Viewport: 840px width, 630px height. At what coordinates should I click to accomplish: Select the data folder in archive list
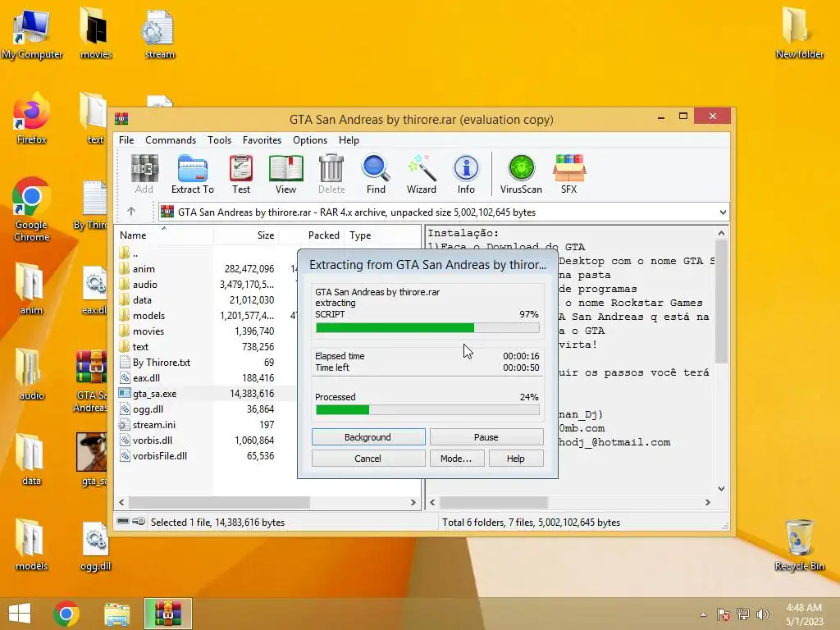pos(142,300)
